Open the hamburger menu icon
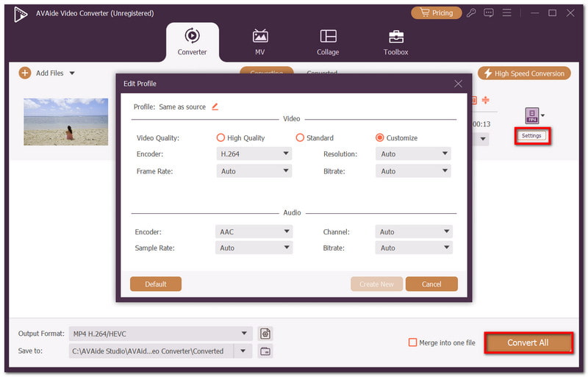The height and width of the screenshot is (377, 588). (x=506, y=13)
